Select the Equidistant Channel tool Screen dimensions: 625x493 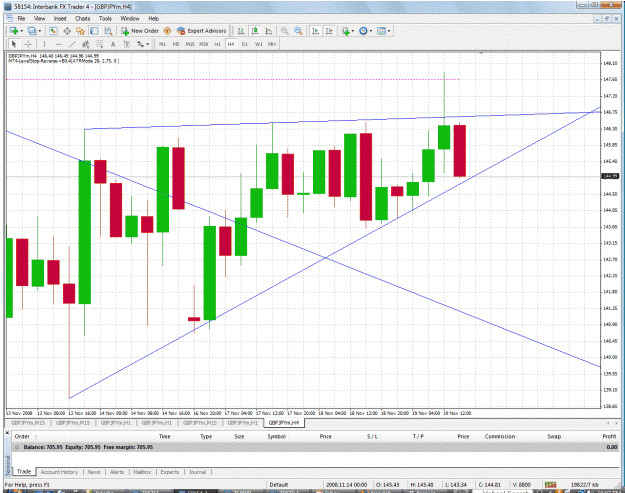(x=85, y=44)
